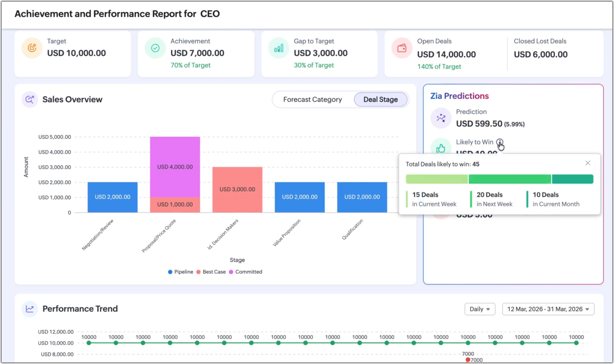Open the Daily frequency dropdown
Viewport: 614px width, 364px height.
[479, 309]
